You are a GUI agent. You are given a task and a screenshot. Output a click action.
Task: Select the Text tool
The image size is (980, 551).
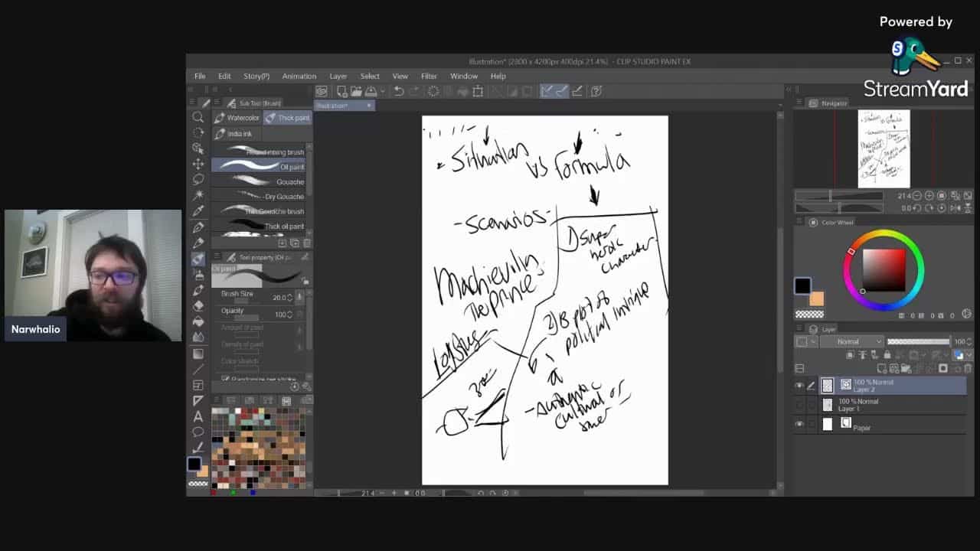click(198, 416)
